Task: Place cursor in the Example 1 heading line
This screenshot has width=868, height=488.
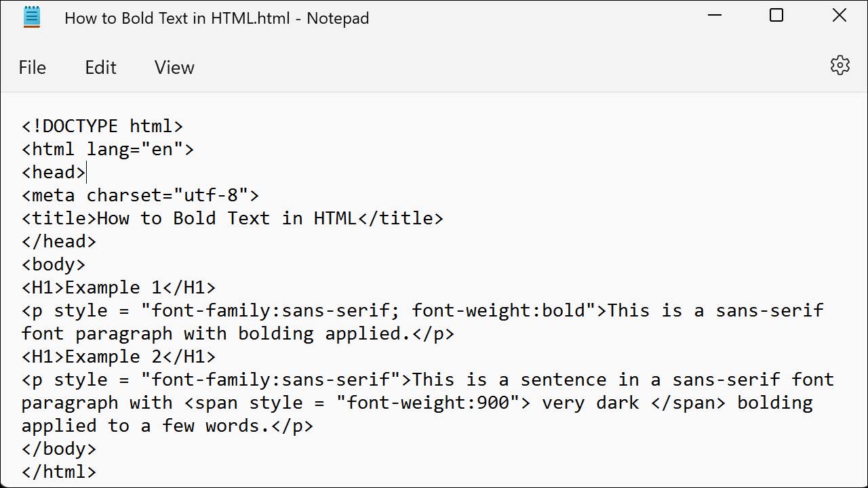Action: pos(119,287)
